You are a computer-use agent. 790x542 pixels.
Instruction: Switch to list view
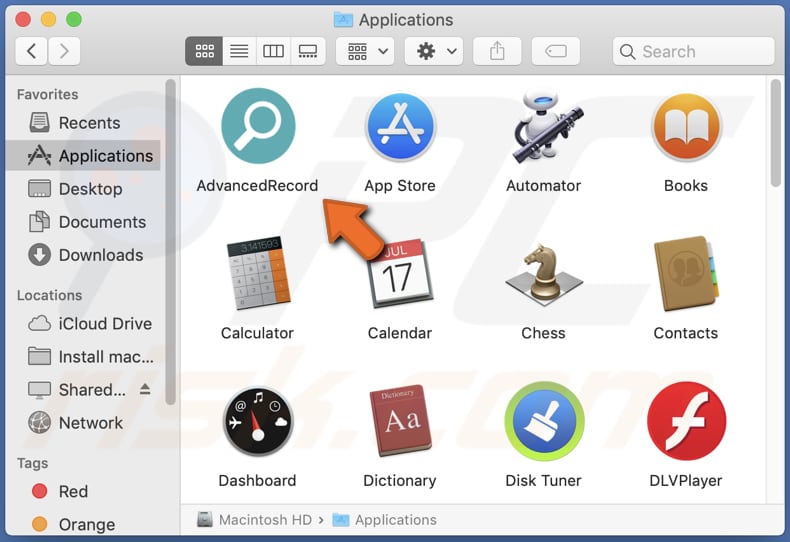click(x=239, y=51)
